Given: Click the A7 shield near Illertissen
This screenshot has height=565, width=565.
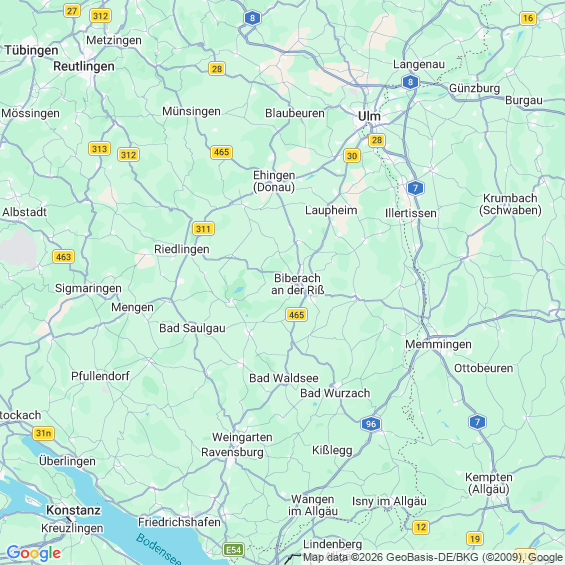Looking at the screenshot, I should pyautogui.click(x=415, y=188).
